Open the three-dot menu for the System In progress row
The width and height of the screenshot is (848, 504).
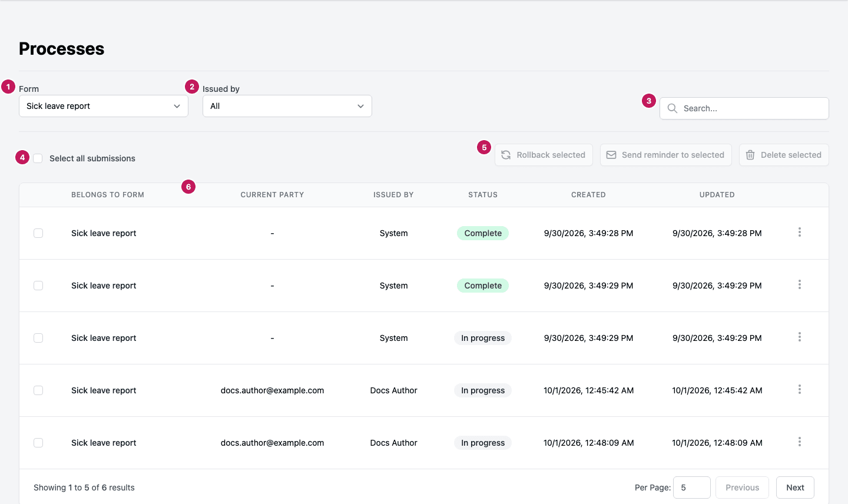click(800, 337)
